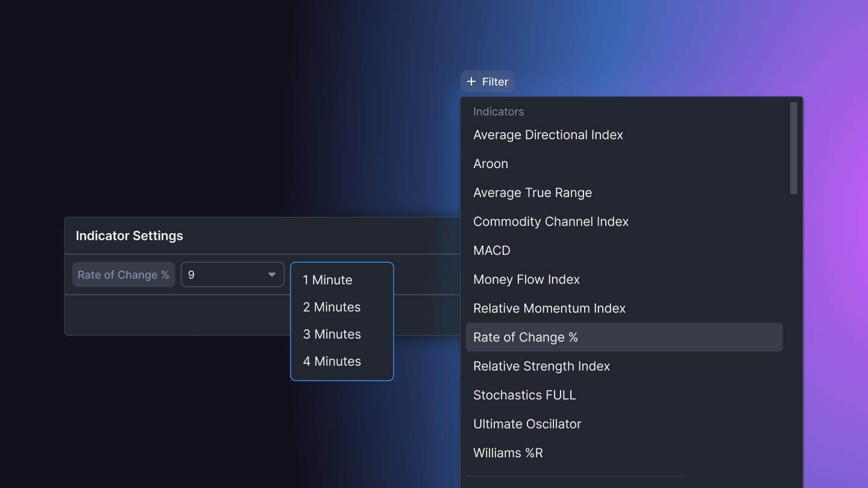Image resolution: width=868 pixels, height=488 pixels.
Task: Click the indicators list scrollbar
Action: point(793,148)
